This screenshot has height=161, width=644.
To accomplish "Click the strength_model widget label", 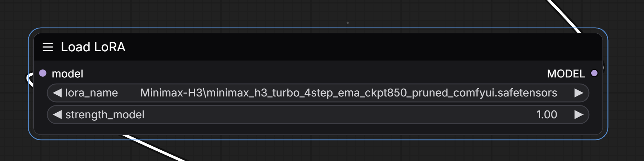I will coord(105,115).
